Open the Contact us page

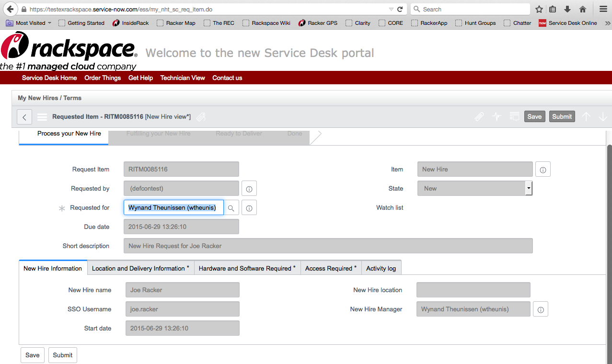point(227,78)
